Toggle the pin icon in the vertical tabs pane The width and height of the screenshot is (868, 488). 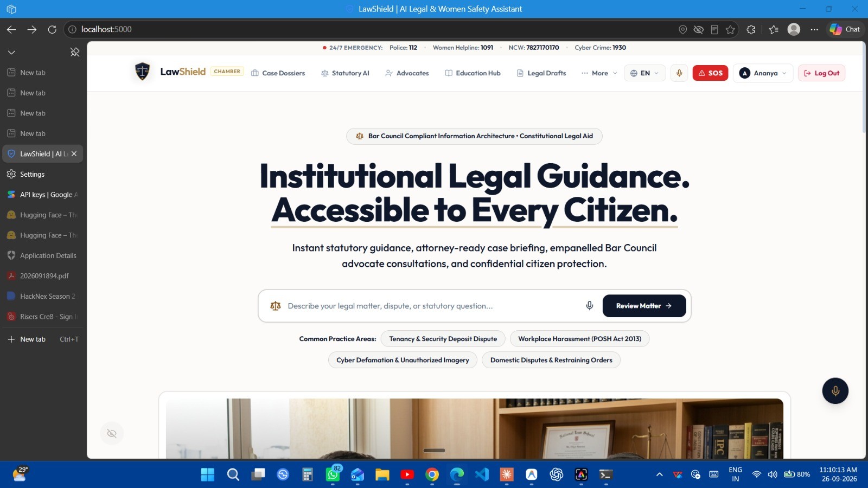(75, 52)
